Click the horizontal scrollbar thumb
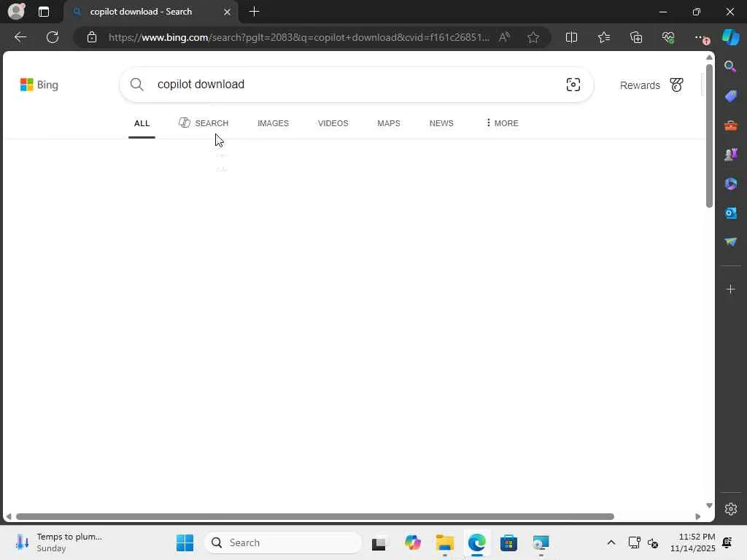747x560 pixels. [315, 517]
